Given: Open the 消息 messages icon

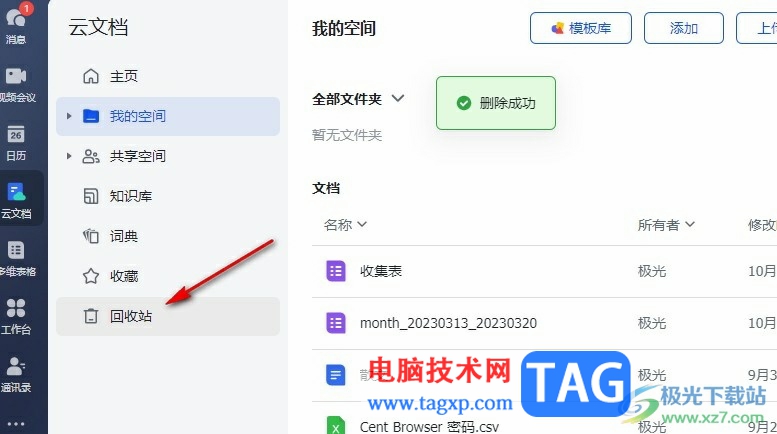Looking at the screenshot, I should pyautogui.click(x=15, y=24).
